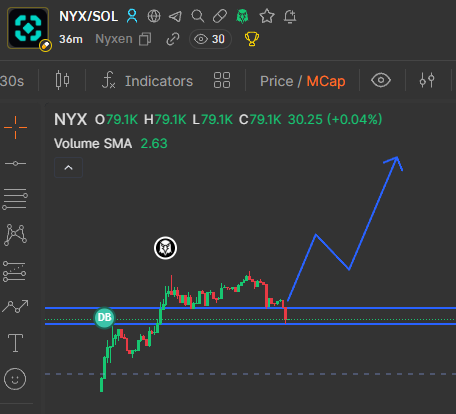Click the viewers count badge showing 30

(210, 39)
